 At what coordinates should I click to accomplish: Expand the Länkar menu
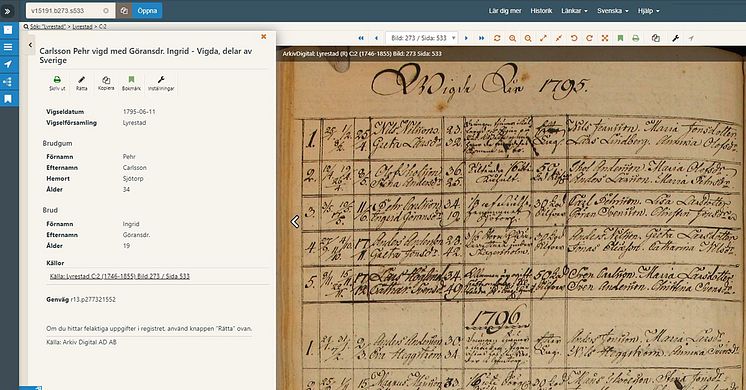click(x=574, y=10)
